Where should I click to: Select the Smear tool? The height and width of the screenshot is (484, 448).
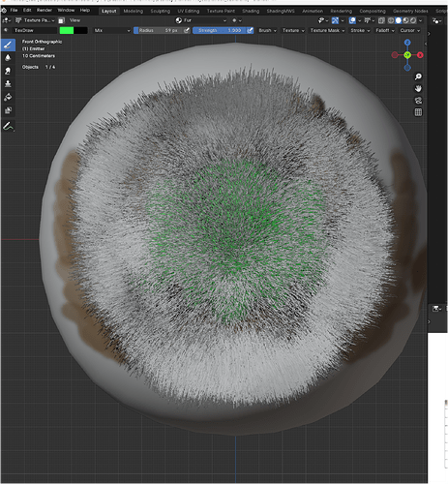point(8,71)
